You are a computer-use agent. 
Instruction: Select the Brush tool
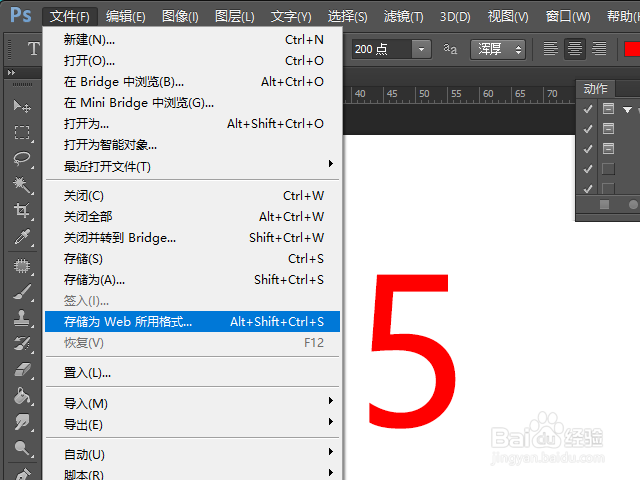pos(22,292)
